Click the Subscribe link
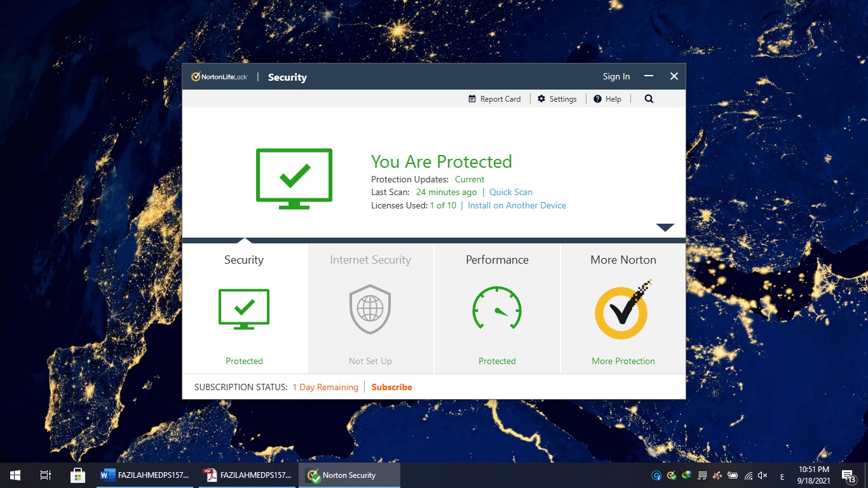 (x=391, y=387)
